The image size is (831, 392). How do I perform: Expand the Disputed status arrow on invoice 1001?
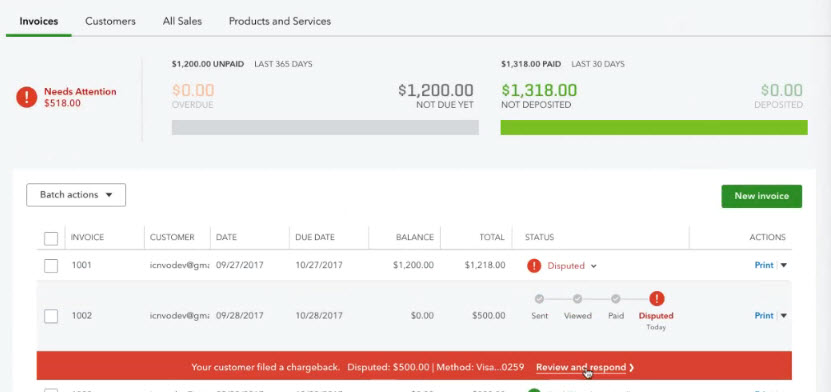point(594,266)
